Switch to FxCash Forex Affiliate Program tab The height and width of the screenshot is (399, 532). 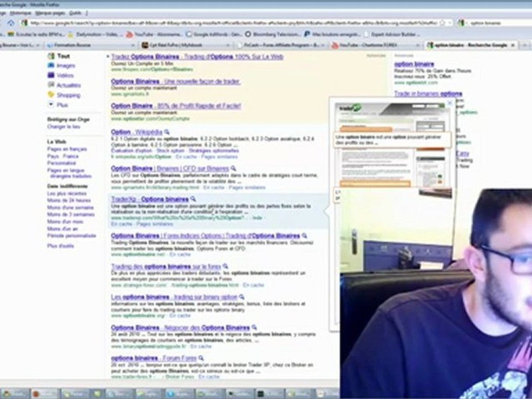point(280,45)
